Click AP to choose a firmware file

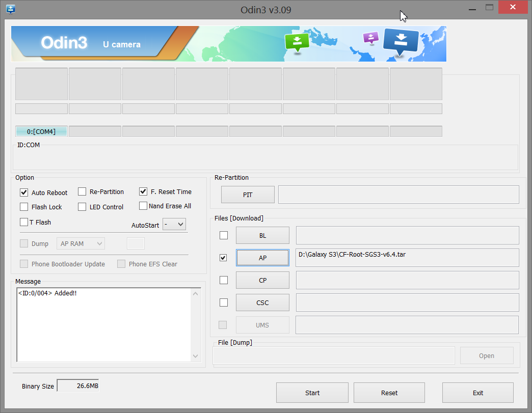coord(262,258)
